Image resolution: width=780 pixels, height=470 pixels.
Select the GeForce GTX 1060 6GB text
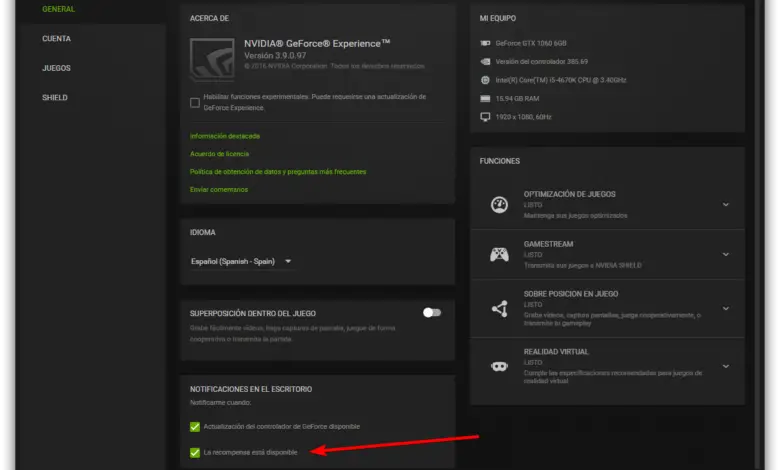[531, 43]
